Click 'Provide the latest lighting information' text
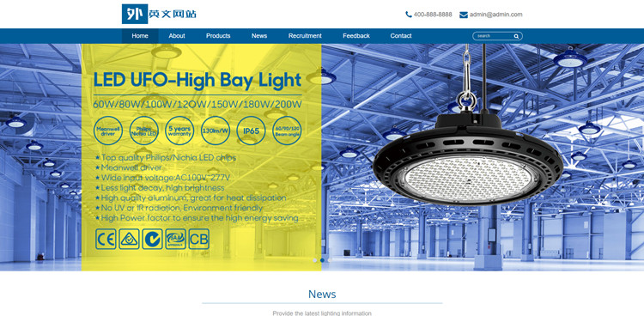644x316 pixels. tap(322, 313)
